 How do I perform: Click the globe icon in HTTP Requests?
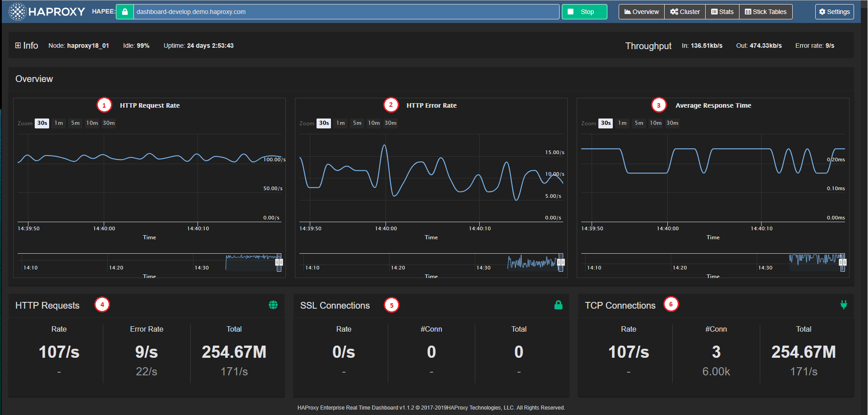[273, 305]
